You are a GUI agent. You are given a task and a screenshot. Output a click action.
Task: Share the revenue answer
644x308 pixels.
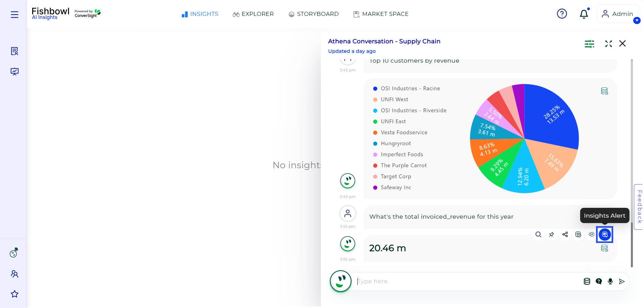[x=565, y=235]
